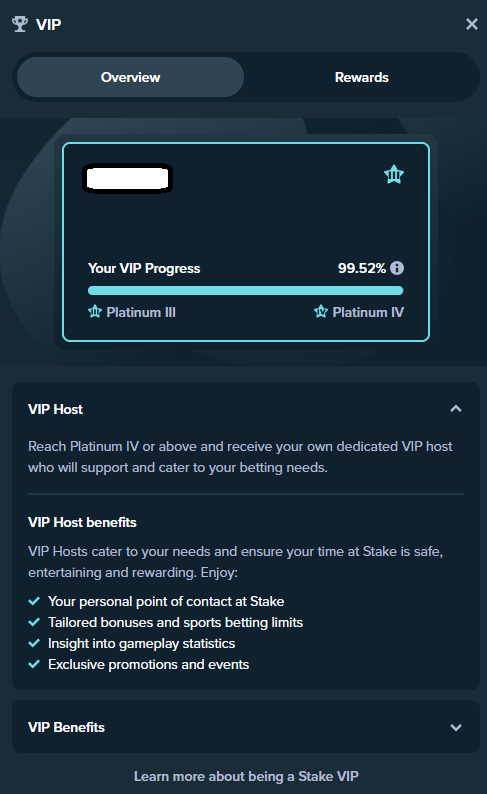Collapse the VIP Host section chevron
Image resolution: width=487 pixels, height=794 pixels.
456,409
